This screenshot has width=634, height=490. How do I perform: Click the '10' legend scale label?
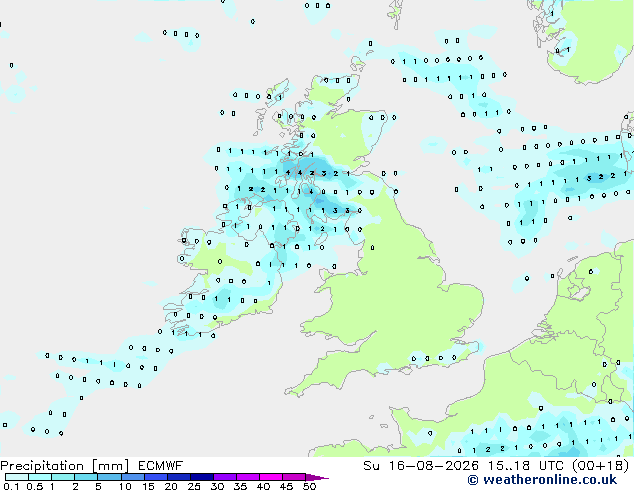point(125,486)
